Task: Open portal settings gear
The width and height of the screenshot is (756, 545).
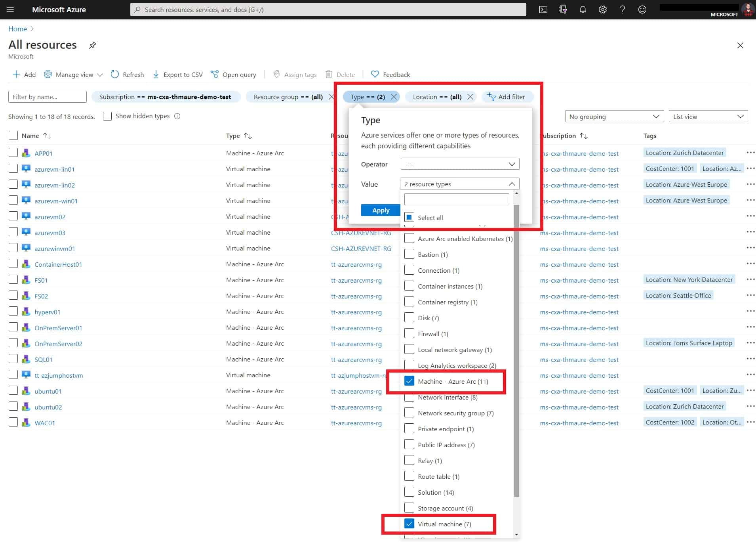Action: (602, 10)
